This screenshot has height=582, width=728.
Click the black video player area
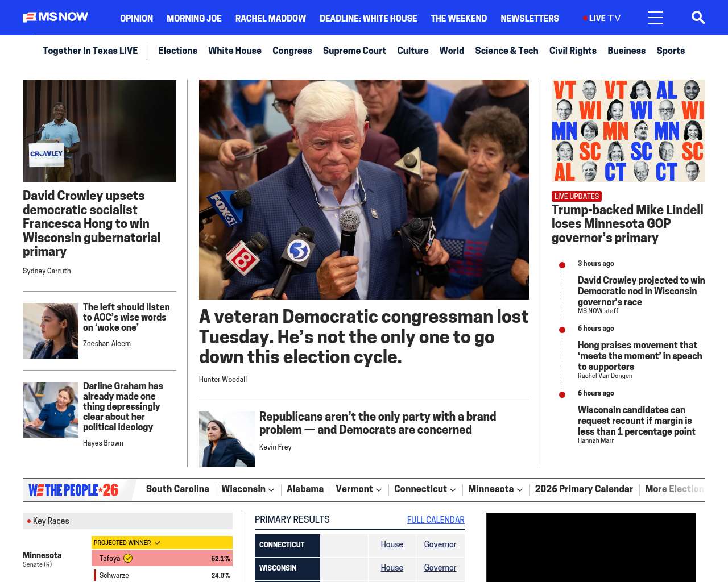[591, 547]
